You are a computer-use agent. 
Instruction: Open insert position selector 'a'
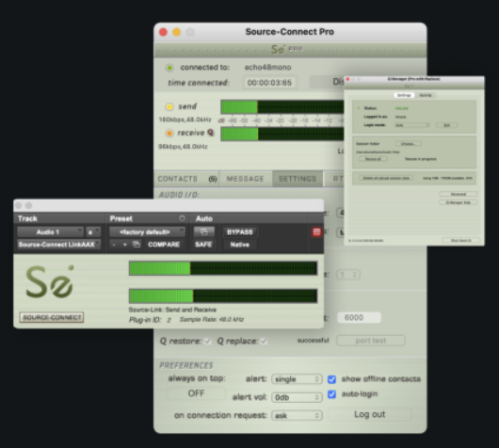pyautogui.click(x=93, y=232)
